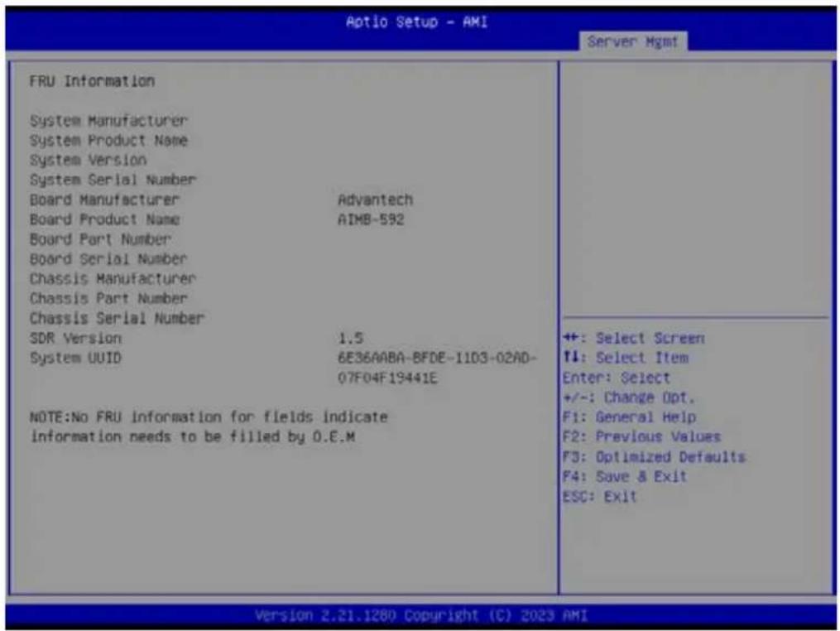Select the System Serial Number row

coord(113,180)
